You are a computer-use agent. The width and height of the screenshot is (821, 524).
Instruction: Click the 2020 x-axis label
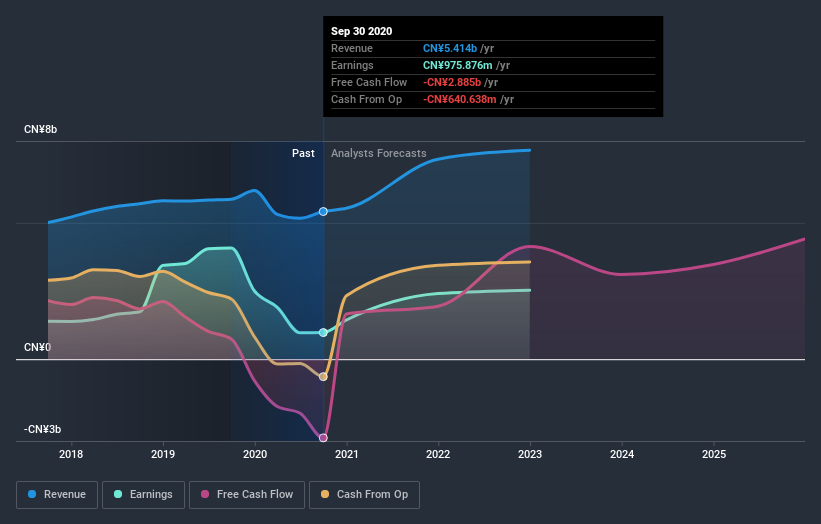[x=255, y=454]
